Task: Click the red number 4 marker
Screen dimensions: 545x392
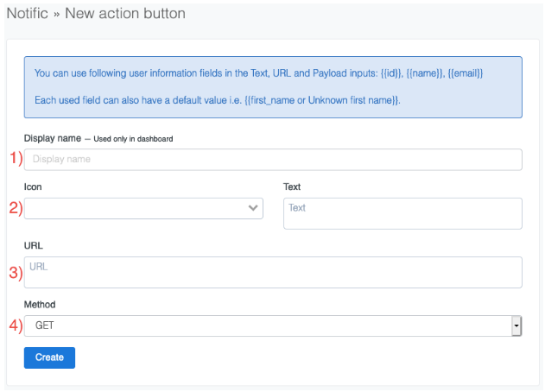Action: point(15,326)
